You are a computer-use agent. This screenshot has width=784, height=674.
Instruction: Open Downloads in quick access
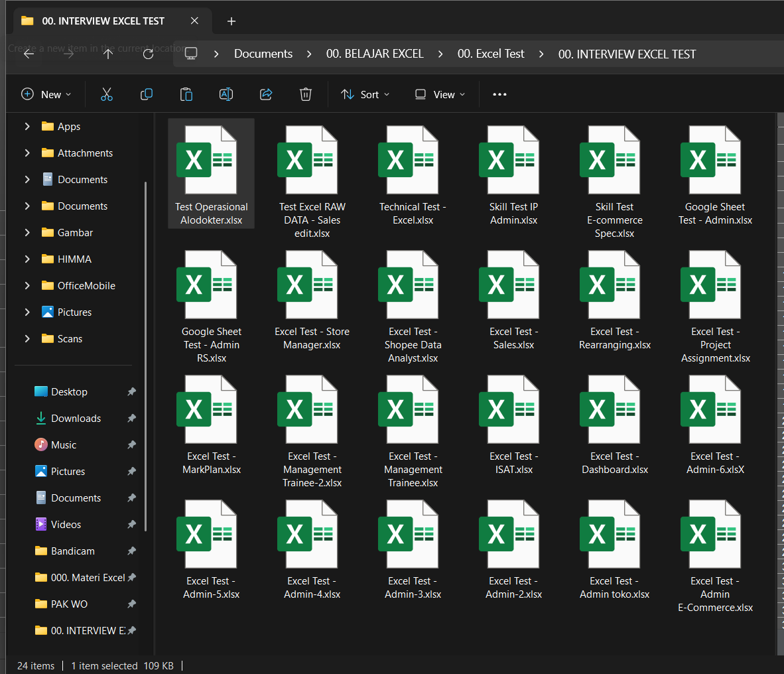76,419
